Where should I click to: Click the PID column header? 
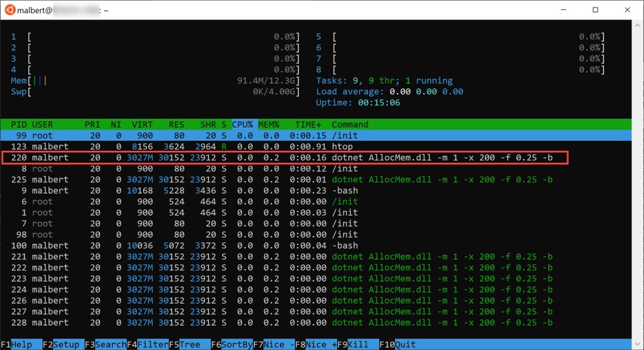[19, 124]
